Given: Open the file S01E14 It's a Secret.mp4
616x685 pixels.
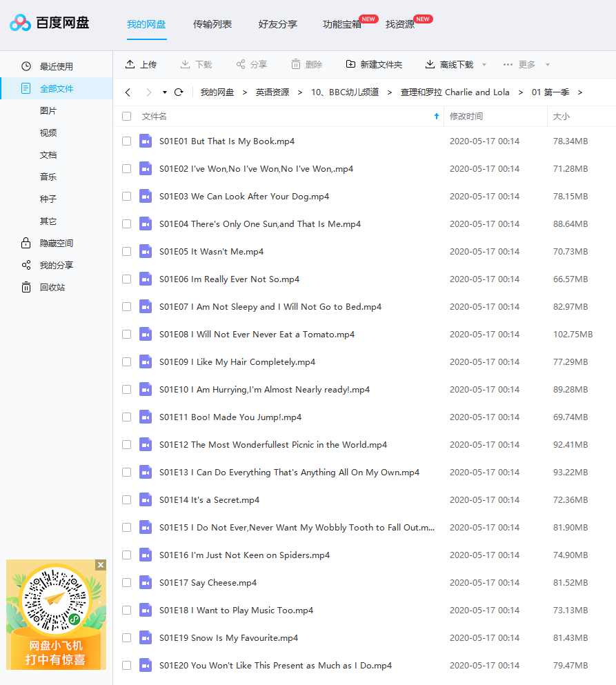Looking at the screenshot, I should [x=209, y=500].
